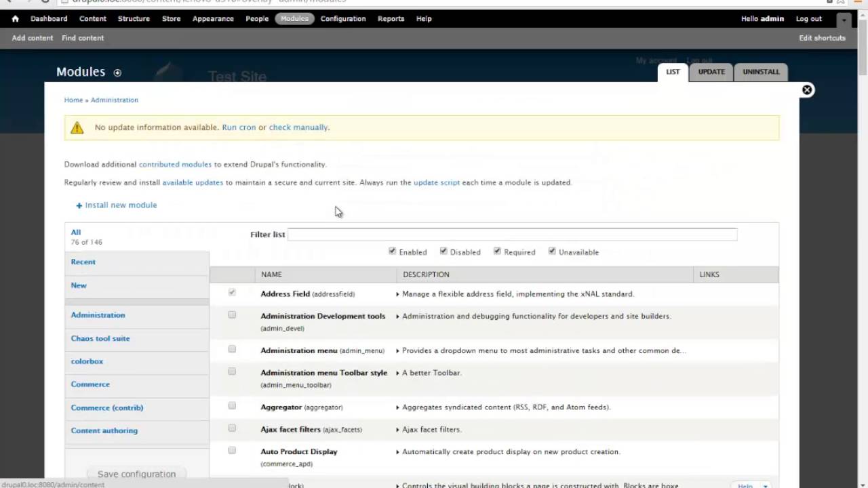This screenshot has width=868, height=488.
Task: Open the Store admin menu
Action: click(x=172, y=19)
